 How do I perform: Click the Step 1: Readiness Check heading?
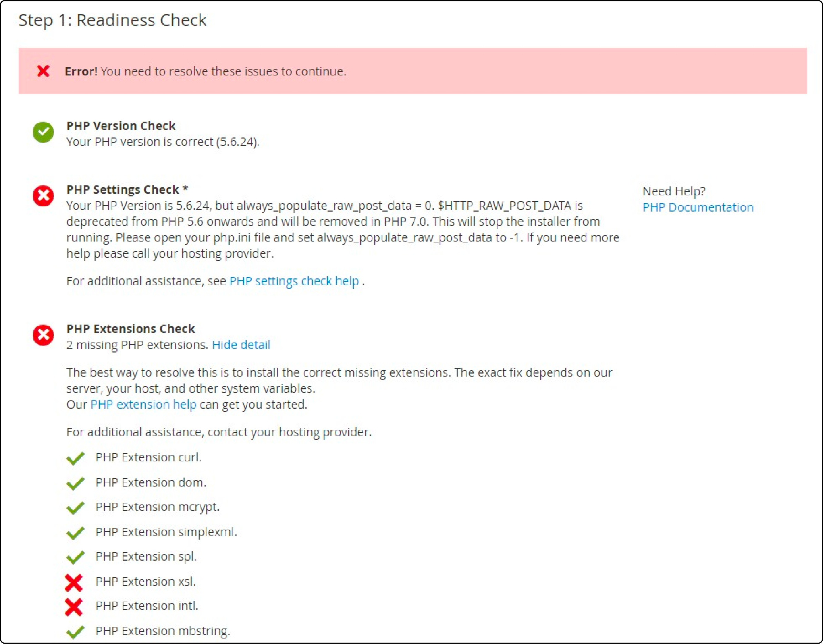[x=112, y=20]
